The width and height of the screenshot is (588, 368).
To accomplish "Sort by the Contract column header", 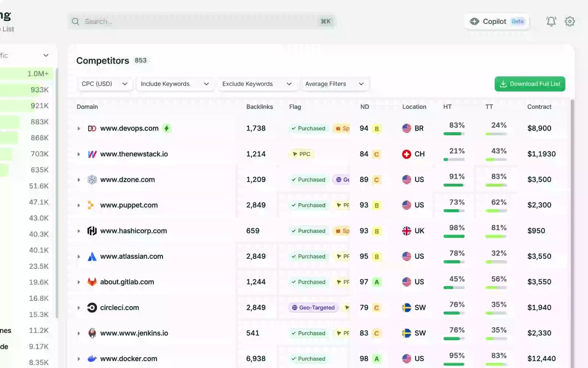I will 539,106.
